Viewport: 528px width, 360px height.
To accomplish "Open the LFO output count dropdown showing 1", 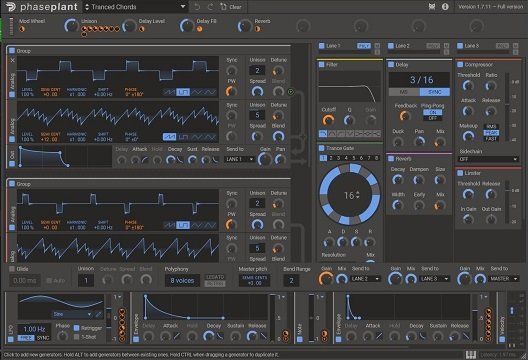I will (117, 297).
